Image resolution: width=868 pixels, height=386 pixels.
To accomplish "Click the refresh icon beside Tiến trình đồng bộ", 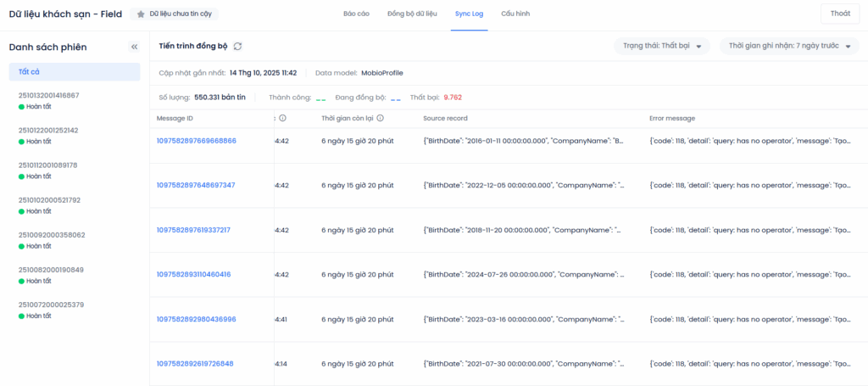I will pos(237,46).
